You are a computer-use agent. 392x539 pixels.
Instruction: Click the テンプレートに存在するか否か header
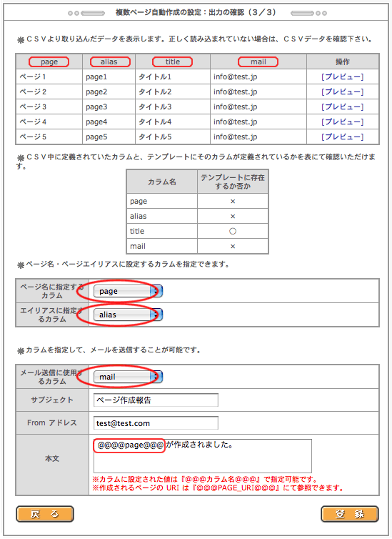coord(233,182)
